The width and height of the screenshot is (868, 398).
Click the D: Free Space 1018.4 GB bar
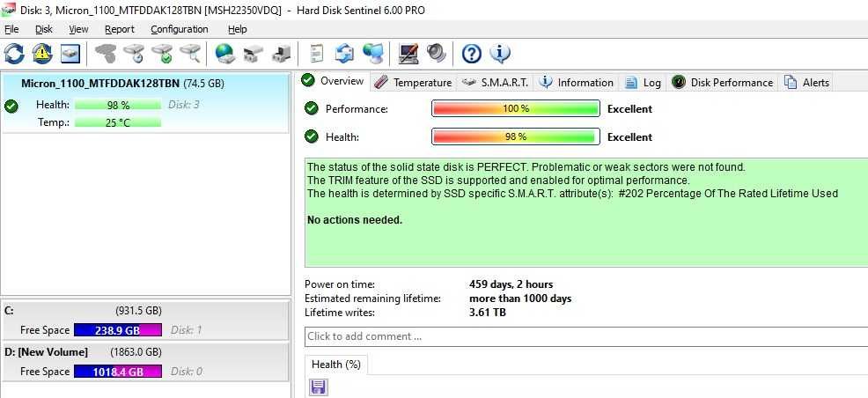click(x=117, y=372)
